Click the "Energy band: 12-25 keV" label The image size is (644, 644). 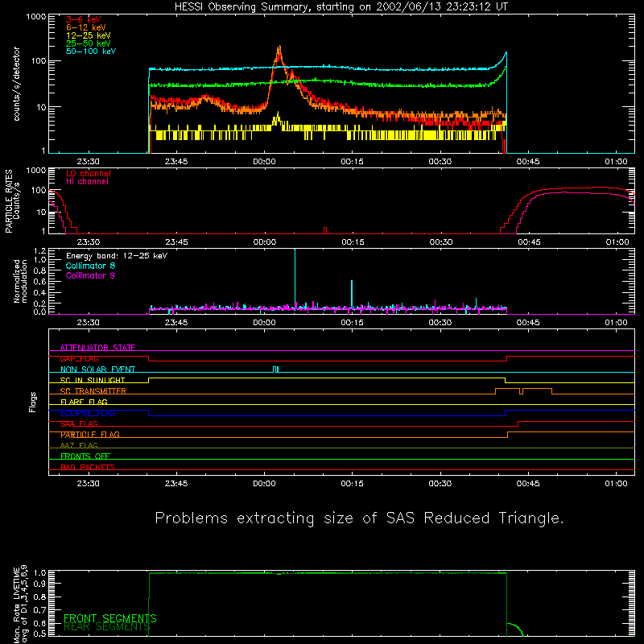117,256
